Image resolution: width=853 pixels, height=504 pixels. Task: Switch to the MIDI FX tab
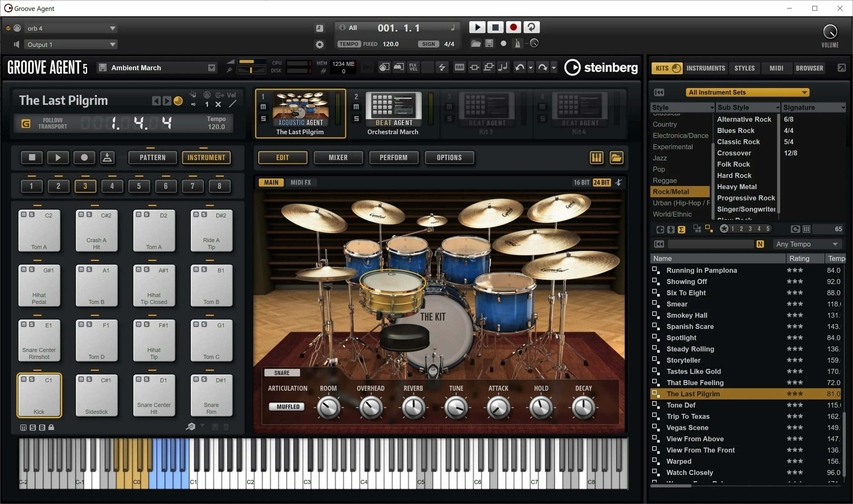(301, 182)
